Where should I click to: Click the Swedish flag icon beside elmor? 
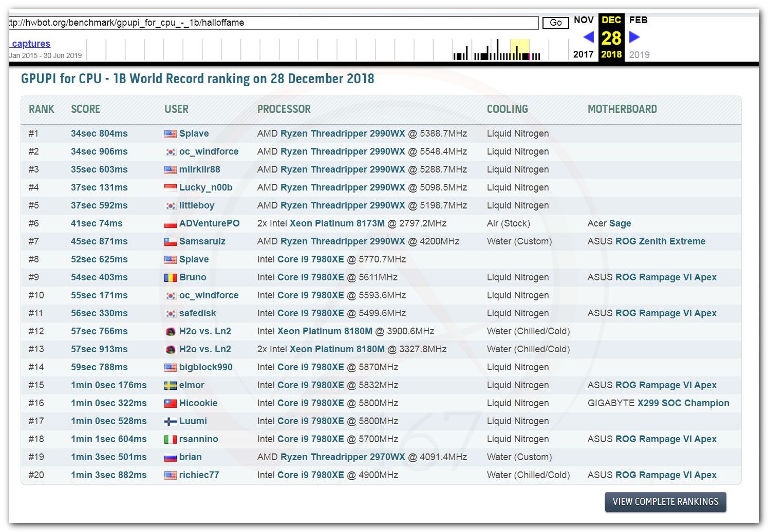click(170, 385)
